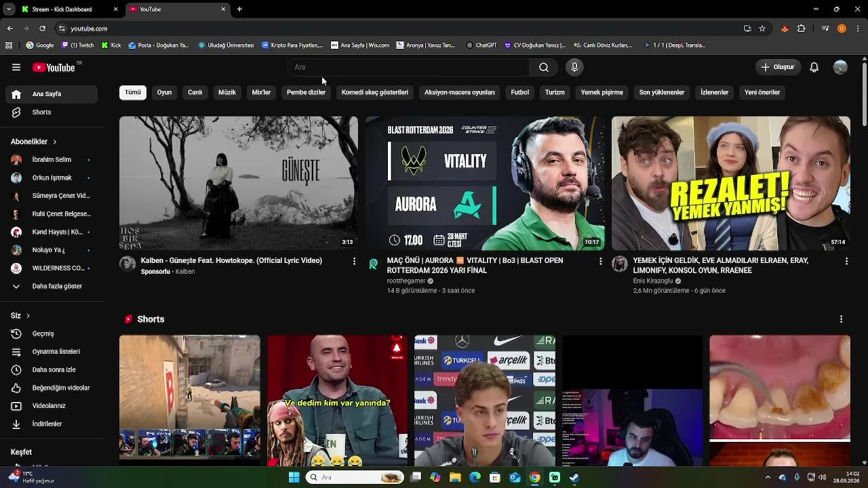868x488 pixels.
Task: Open the YouTube hamburger guide menu
Action: (x=16, y=67)
